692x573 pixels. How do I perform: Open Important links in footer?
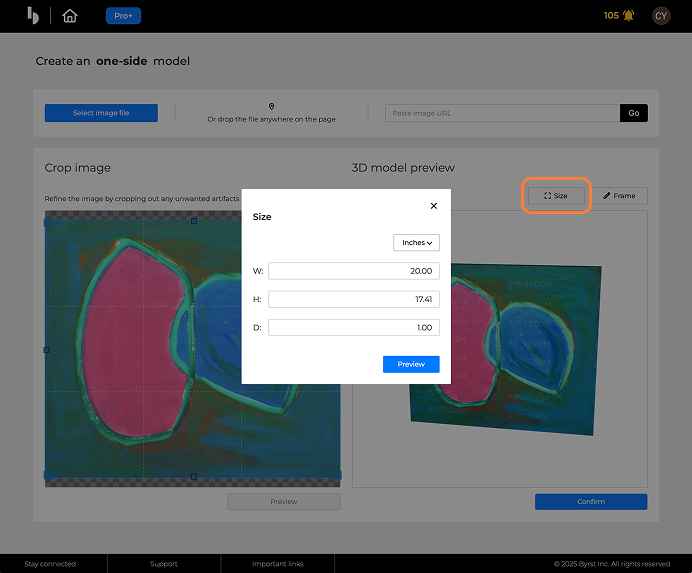pyautogui.click(x=278, y=564)
